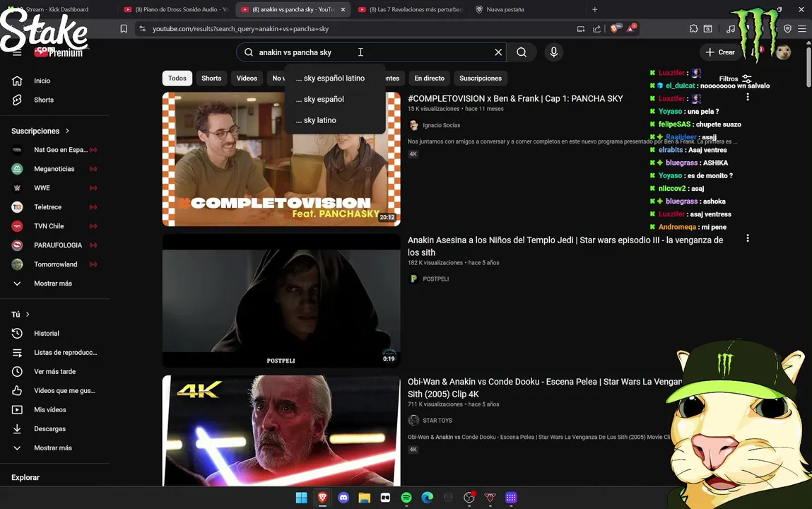Open the Filtros search filters
This screenshot has height=509, width=812.
pyautogui.click(x=735, y=78)
